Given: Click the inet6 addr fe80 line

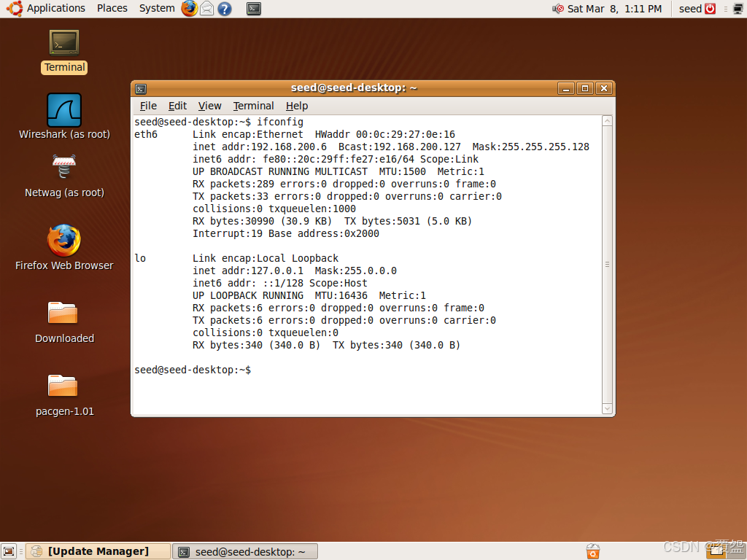Looking at the screenshot, I should coord(336,159).
